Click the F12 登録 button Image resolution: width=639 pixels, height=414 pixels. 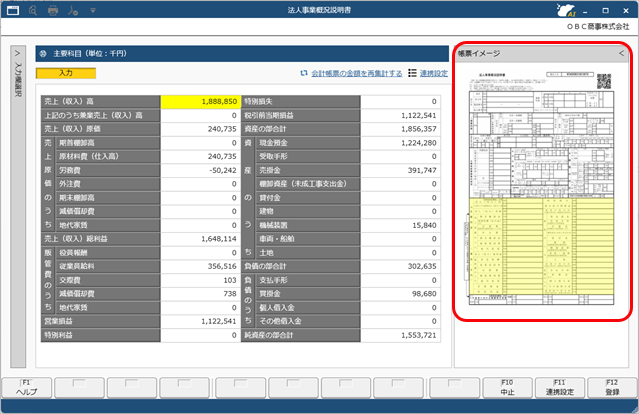click(612, 388)
